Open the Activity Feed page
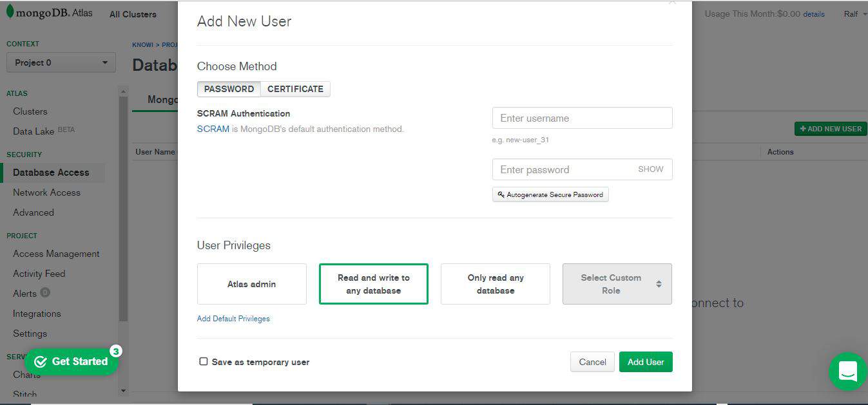This screenshot has height=405, width=868. click(x=39, y=273)
